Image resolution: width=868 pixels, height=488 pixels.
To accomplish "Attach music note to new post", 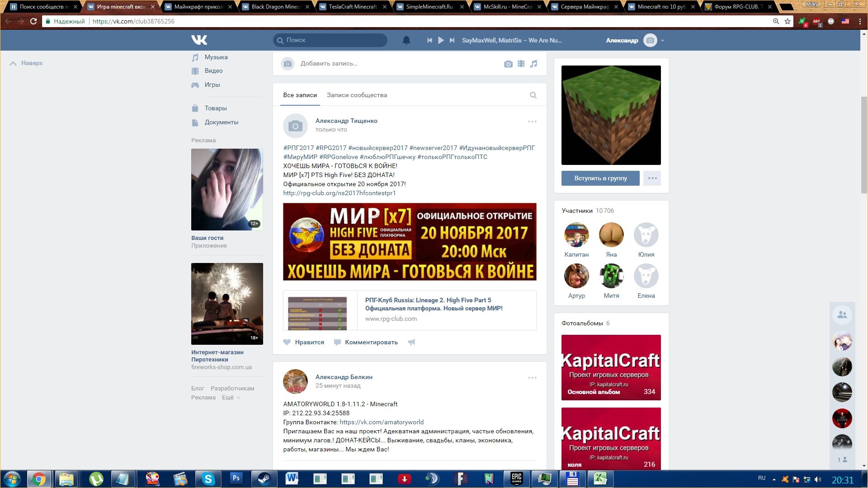I will pyautogui.click(x=534, y=64).
